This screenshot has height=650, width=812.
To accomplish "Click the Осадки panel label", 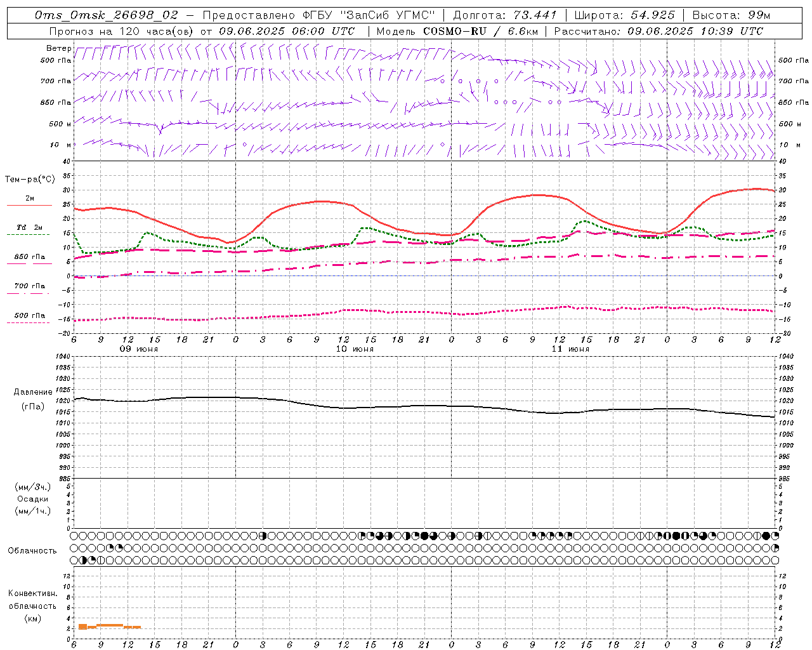I will (x=33, y=499).
